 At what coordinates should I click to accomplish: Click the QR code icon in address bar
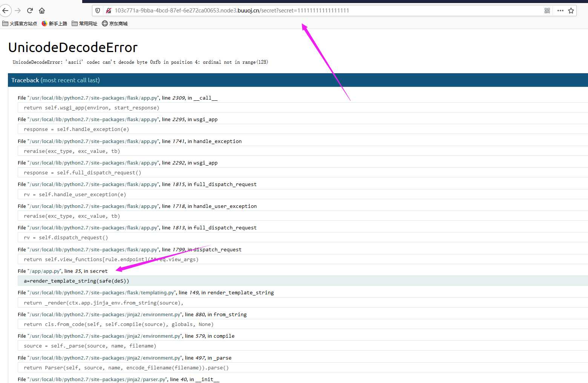547,11
